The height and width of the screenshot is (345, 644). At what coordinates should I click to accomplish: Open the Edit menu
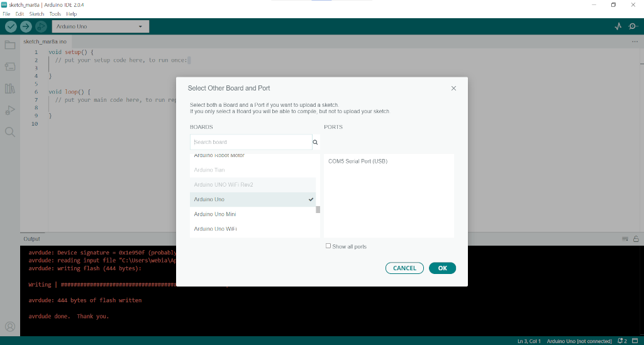tap(19, 14)
